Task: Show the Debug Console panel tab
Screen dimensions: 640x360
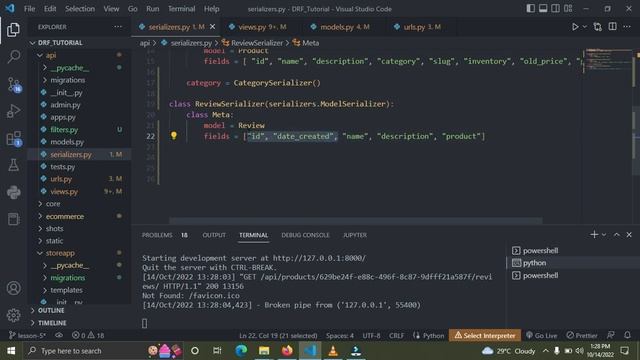Action: click(x=305, y=235)
